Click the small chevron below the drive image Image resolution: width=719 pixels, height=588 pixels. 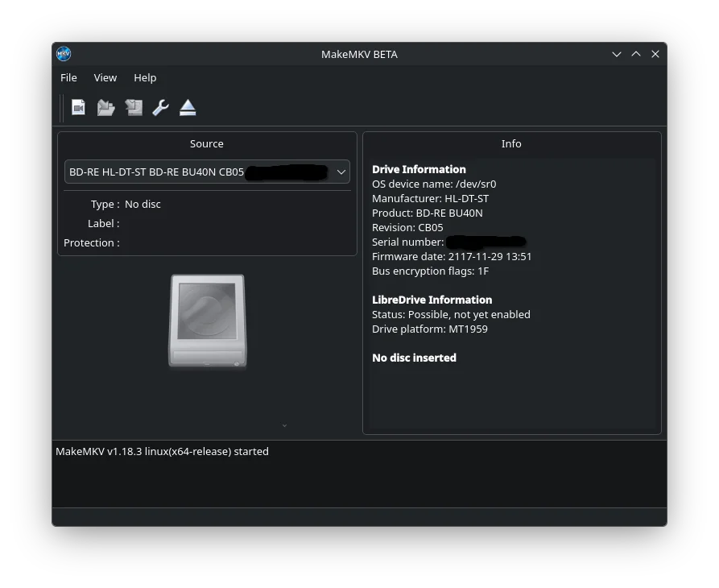[284, 425]
